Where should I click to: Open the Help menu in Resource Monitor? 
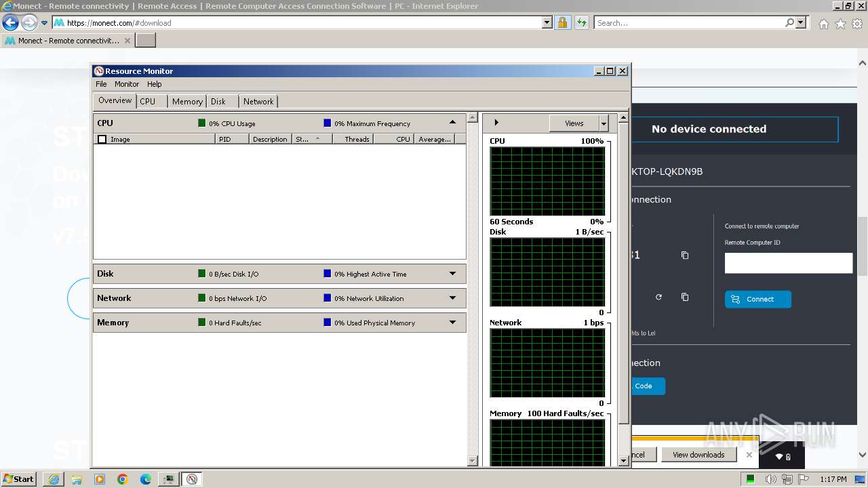[x=155, y=84]
